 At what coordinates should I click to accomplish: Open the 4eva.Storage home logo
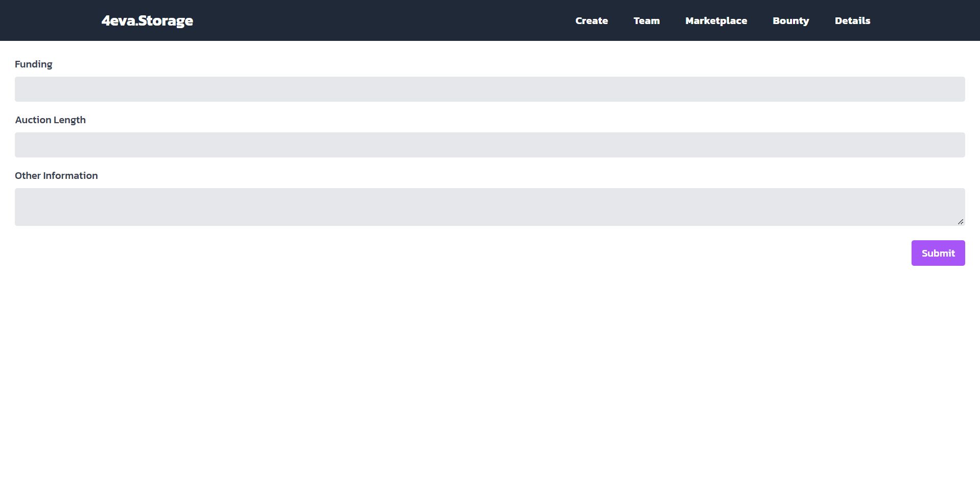click(x=147, y=21)
